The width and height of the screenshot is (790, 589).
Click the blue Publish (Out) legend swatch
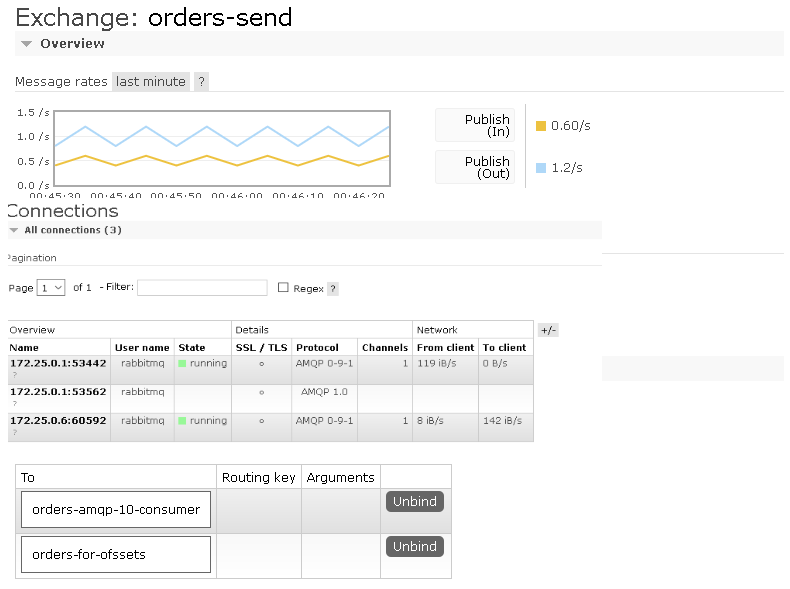coord(541,168)
